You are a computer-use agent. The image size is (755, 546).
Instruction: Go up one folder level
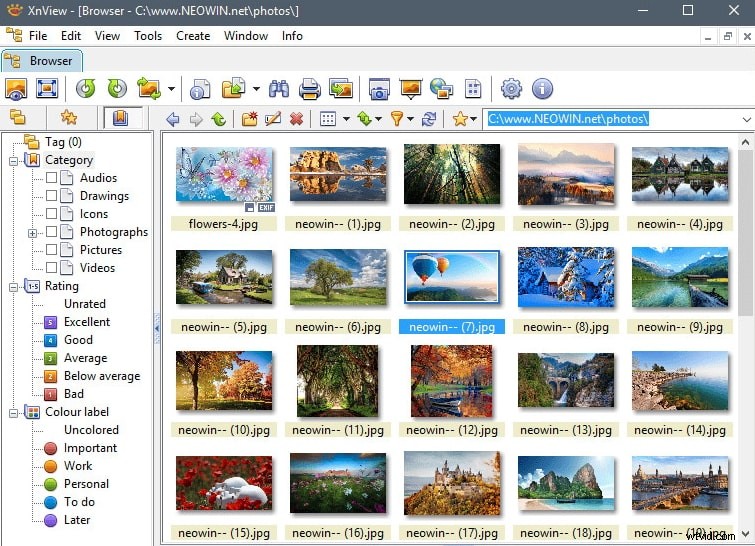coord(219,118)
